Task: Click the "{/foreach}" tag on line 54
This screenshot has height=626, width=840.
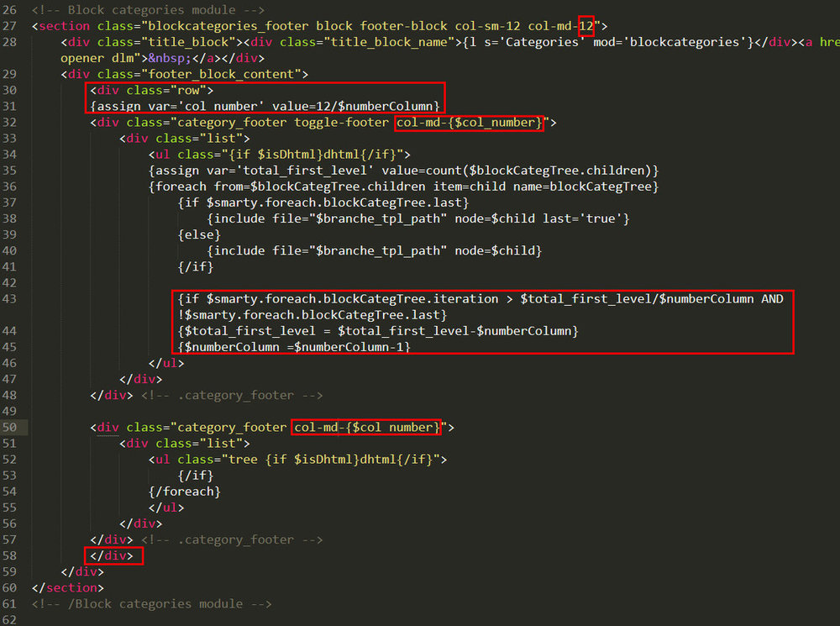Action: pos(185,491)
